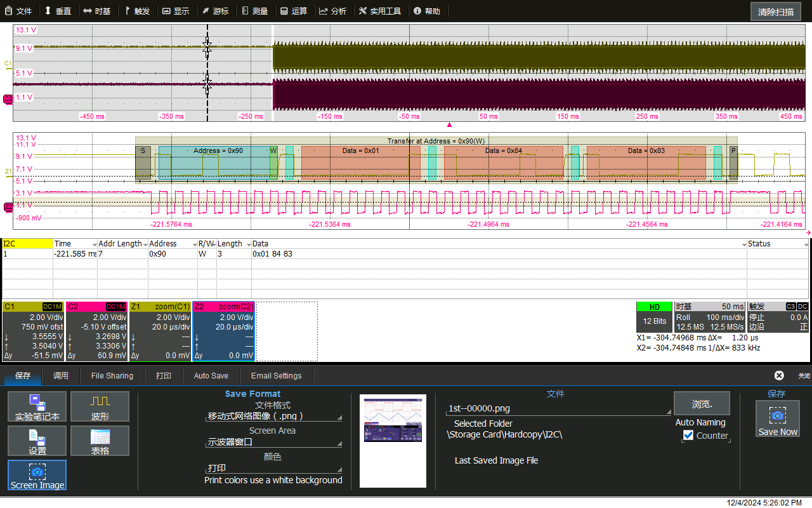This screenshot has height=508, width=812.
Task: Open the Trigger (触发) menu
Action: click(x=137, y=11)
